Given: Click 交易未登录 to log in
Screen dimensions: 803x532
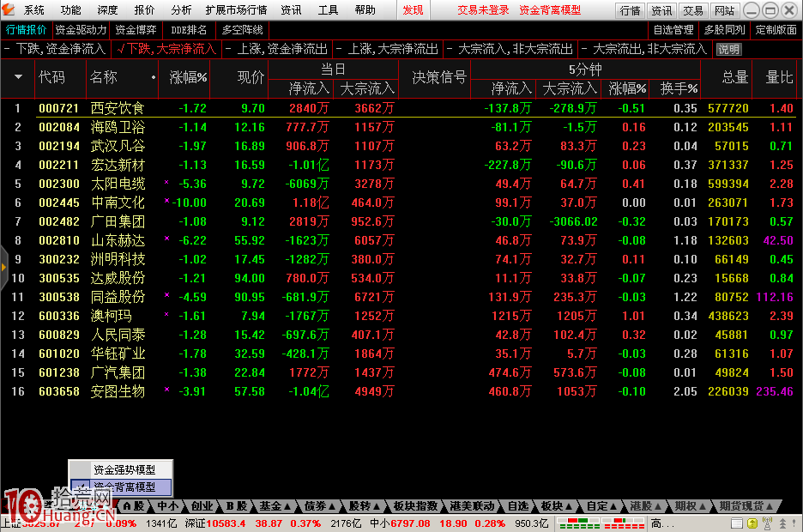Looking at the screenshot, I should (483, 9).
